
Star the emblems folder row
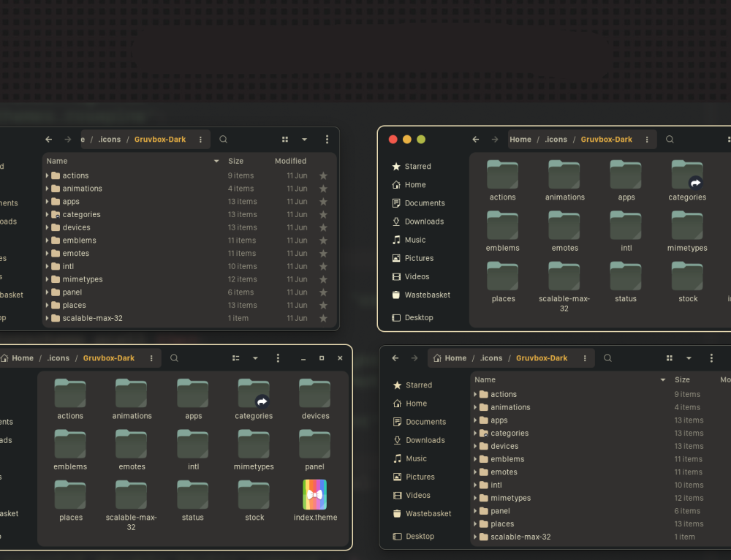tap(324, 240)
